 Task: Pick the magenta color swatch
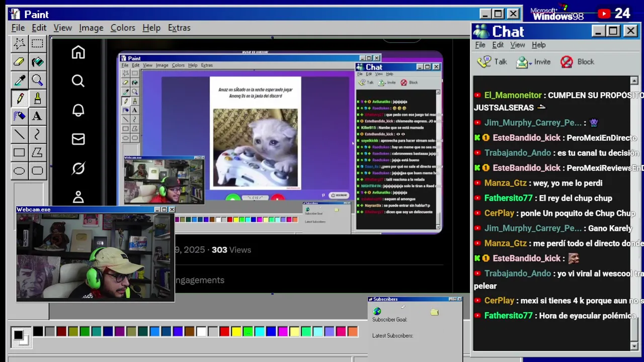tap(283, 331)
